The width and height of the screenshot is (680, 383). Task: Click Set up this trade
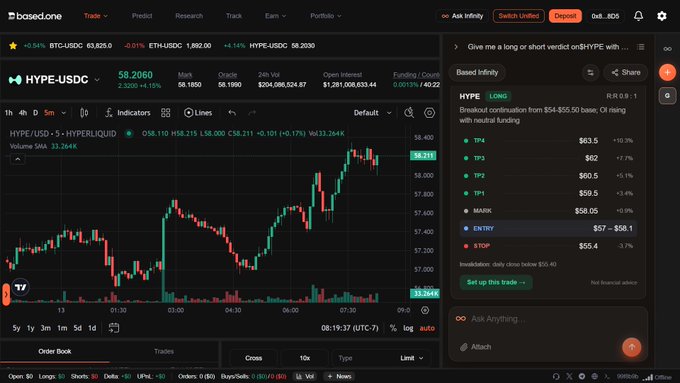coord(496,282)
